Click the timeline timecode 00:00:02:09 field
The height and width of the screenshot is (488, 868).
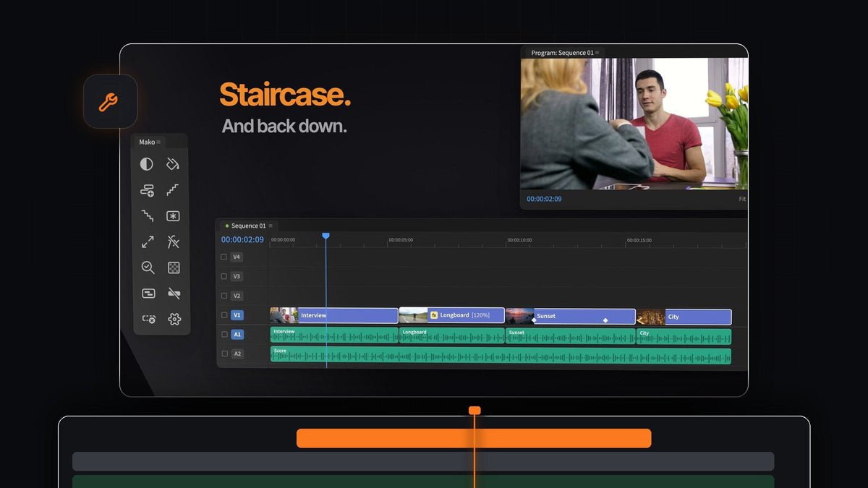242,239
